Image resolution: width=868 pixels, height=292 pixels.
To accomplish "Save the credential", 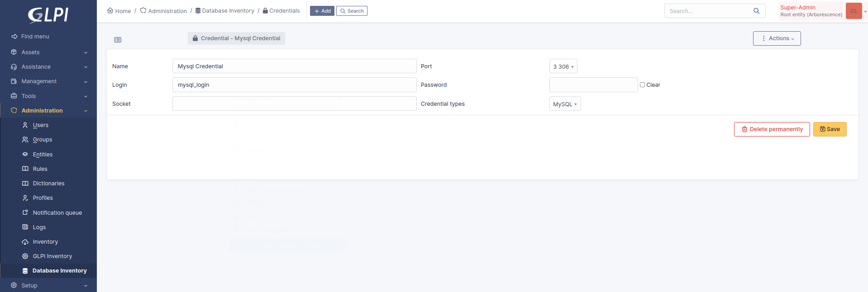I will [830, 129].
